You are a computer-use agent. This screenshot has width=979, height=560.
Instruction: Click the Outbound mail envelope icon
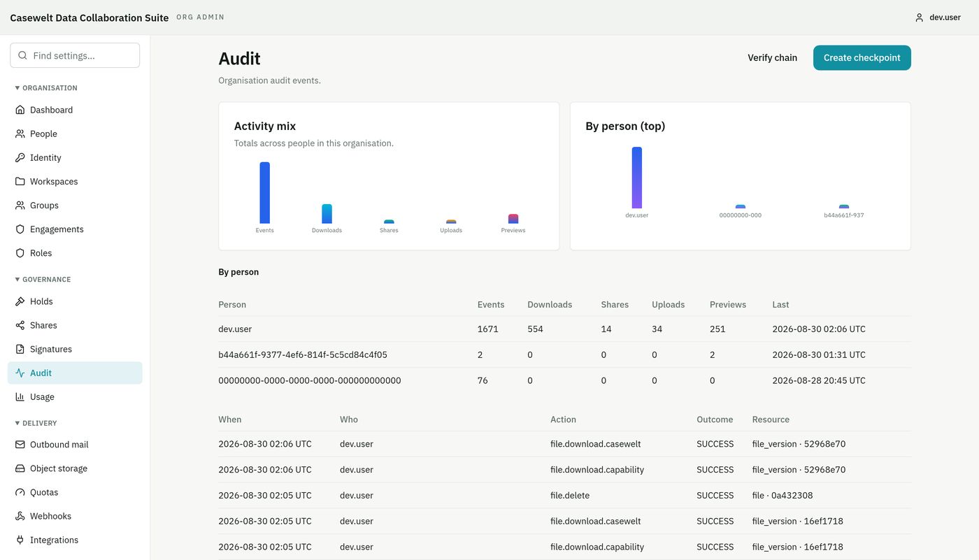(x=20, y=445)
